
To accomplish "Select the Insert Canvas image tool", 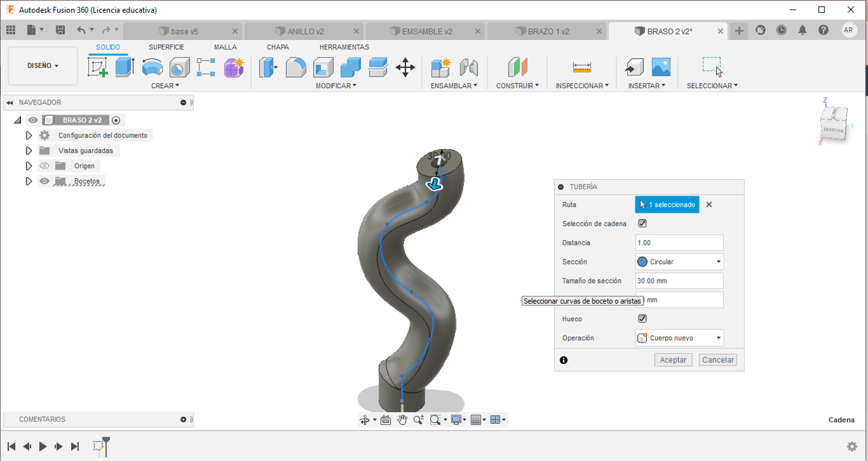I will coord(660,67).
